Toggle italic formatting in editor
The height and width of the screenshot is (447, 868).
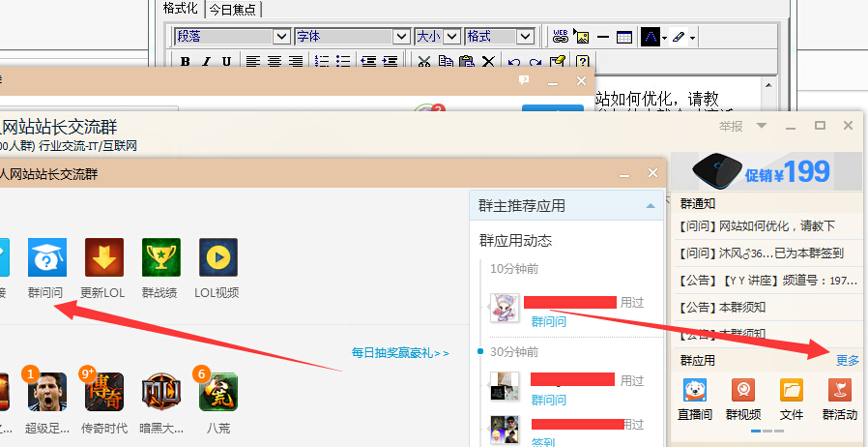coord(205,62)
